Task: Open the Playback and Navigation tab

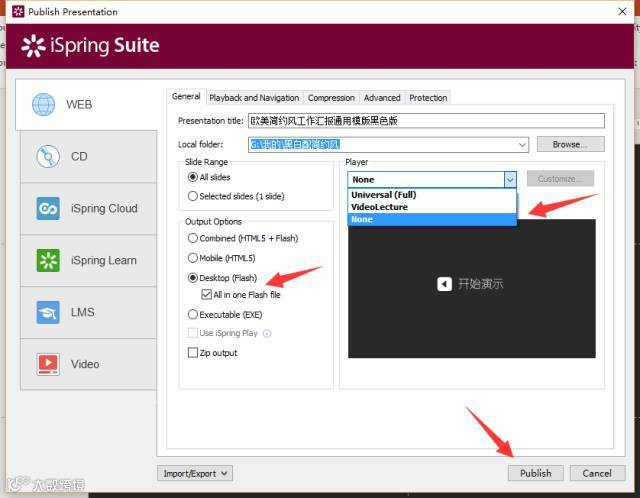Action: coord(254,98)
